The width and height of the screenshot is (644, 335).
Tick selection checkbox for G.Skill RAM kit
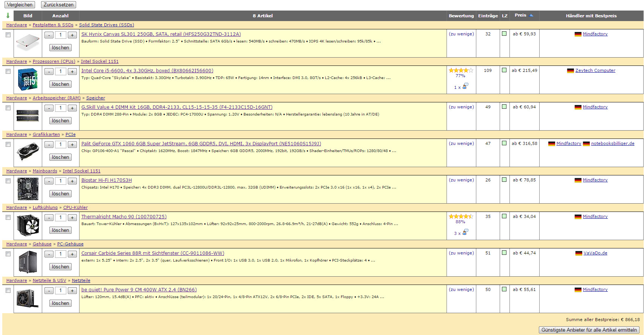[x=8, y=108]
